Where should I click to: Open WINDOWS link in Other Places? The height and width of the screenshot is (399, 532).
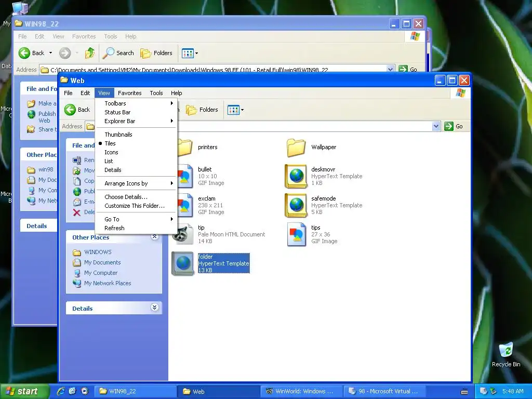click(x=98, y=252)
